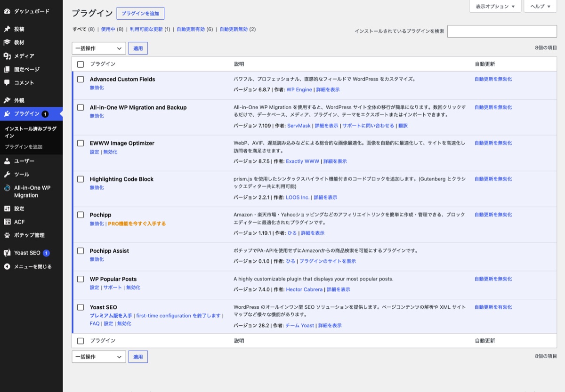
Task: Filter by 使用中 active plugins
Action: point(108,29)
